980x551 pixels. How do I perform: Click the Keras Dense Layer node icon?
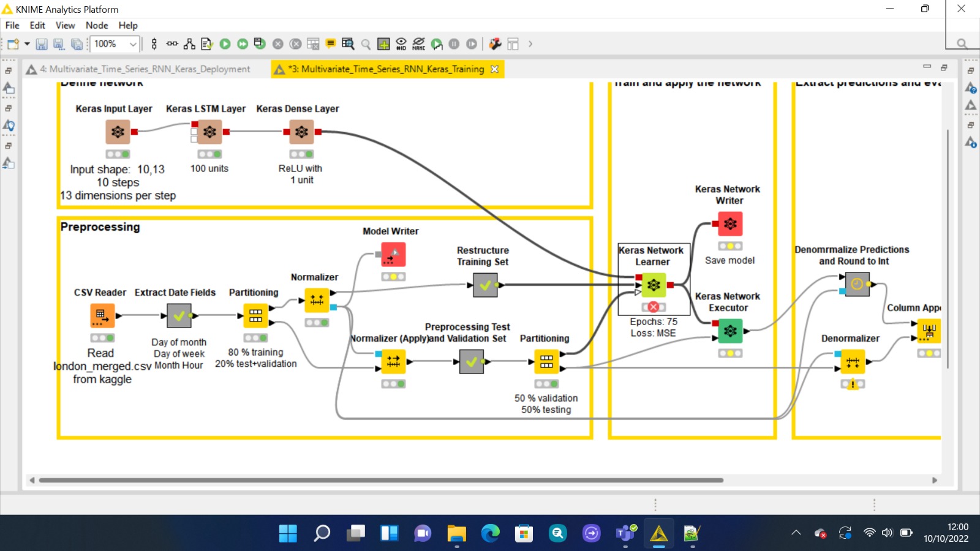(x=301, y=132)
